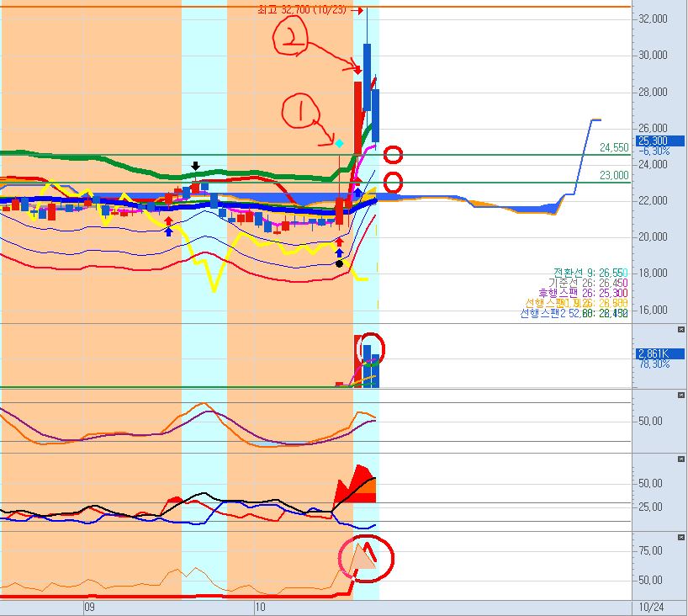Select the 기준선 26 legend entry
Screen dimensions: 688x616
588,283
